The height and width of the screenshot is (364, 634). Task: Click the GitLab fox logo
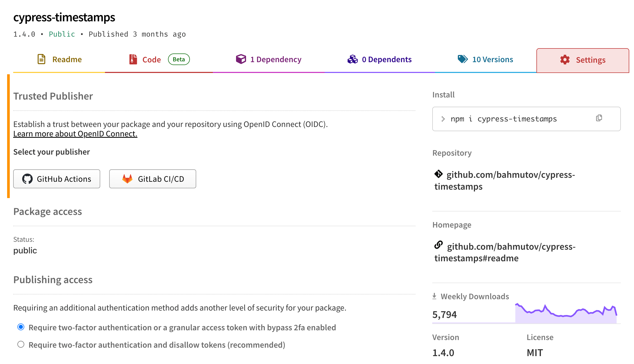[128, 179]
